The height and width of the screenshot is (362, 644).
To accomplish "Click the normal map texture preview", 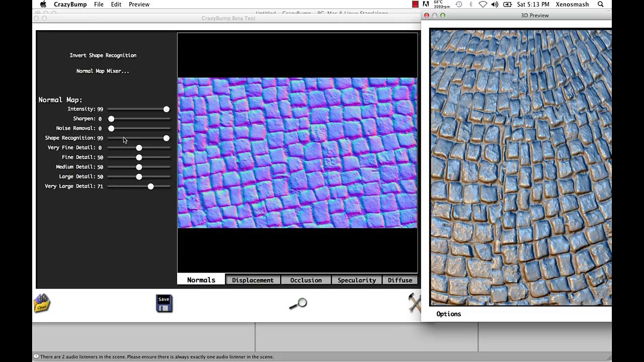I will click(297, 153).
